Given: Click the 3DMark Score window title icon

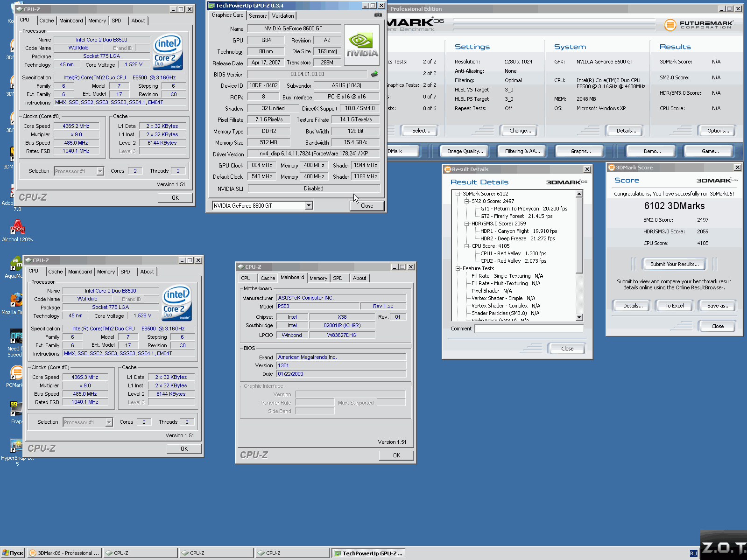Looking at the screenshot, I should [x=611, y=167].
